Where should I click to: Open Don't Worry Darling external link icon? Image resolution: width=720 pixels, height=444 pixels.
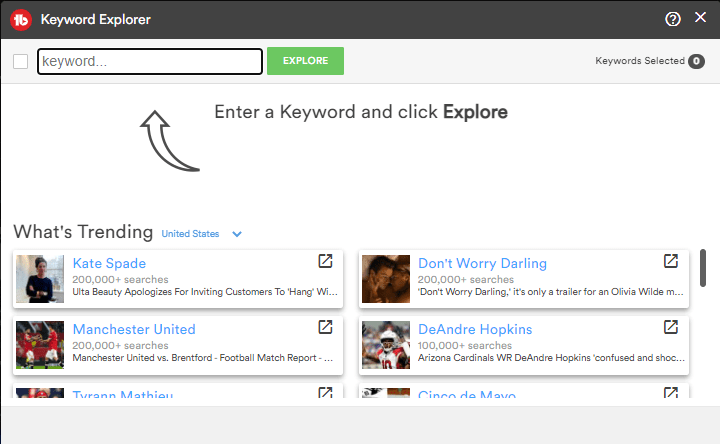tap(671, 261)
